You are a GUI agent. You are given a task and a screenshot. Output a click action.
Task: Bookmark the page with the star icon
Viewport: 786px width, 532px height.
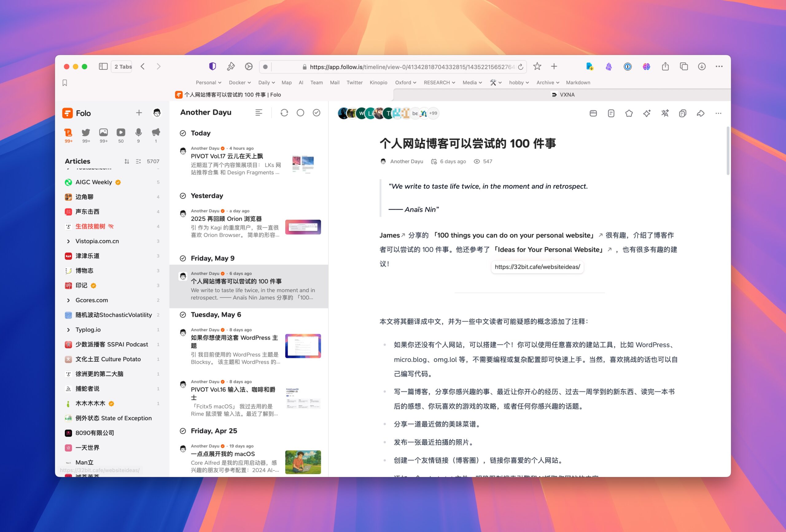pyautogui.click(x=537, y=66)
